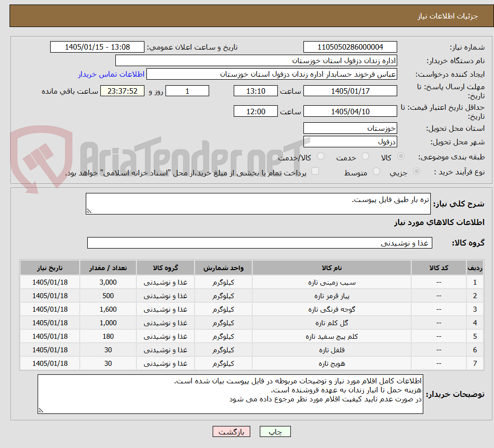Viewport: 494px width, 448px height.
Task: Click the بازگشت back button
Action: click(x=231, y=431)
